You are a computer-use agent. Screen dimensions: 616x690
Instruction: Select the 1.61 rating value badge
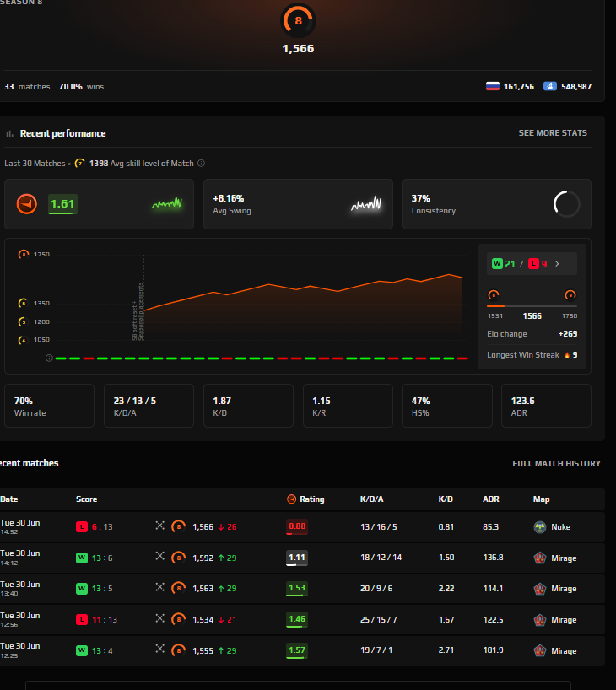point(62,204)
